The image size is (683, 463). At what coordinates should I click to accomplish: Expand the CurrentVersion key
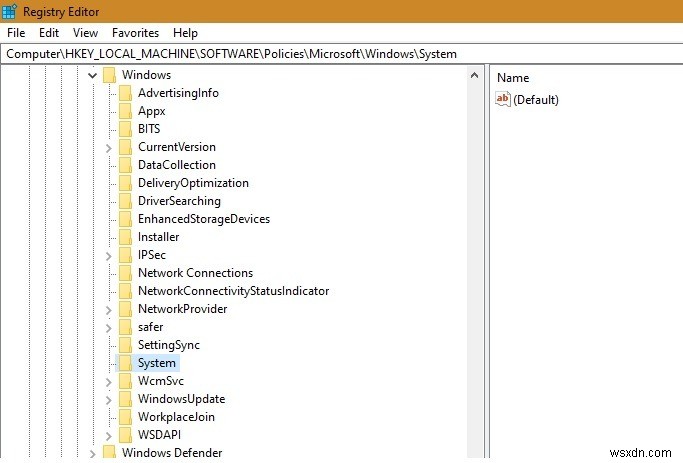pyautogui.click(x=109, y=148)
